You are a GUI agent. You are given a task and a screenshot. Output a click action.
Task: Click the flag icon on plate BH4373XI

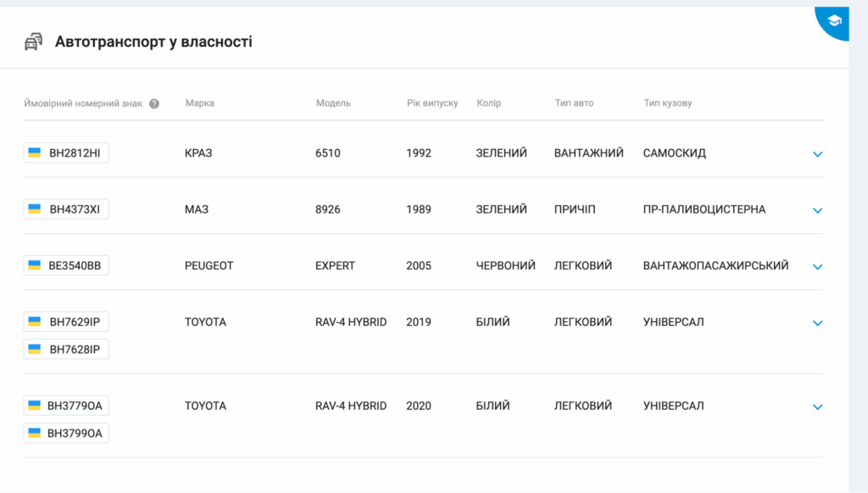tap(35, 209)
